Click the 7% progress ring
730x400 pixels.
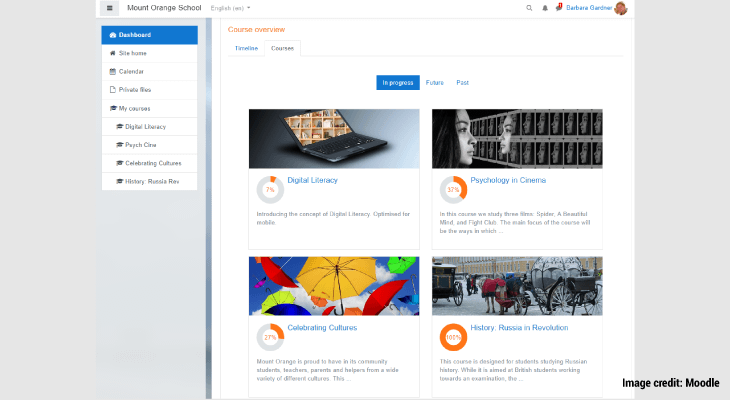coord(270,190)
